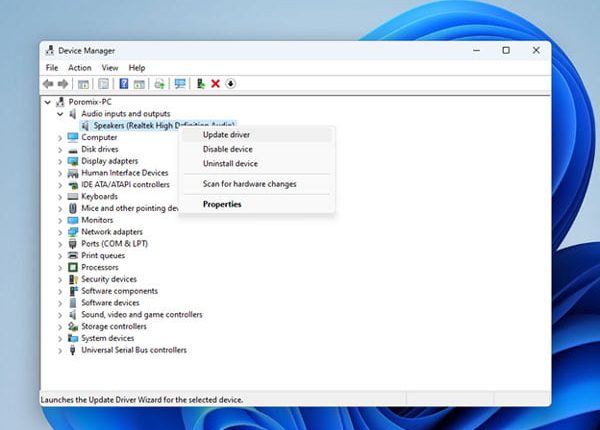
Task: Select the Disk drives label
Action: pyautogui.click(x=99, y=149)
